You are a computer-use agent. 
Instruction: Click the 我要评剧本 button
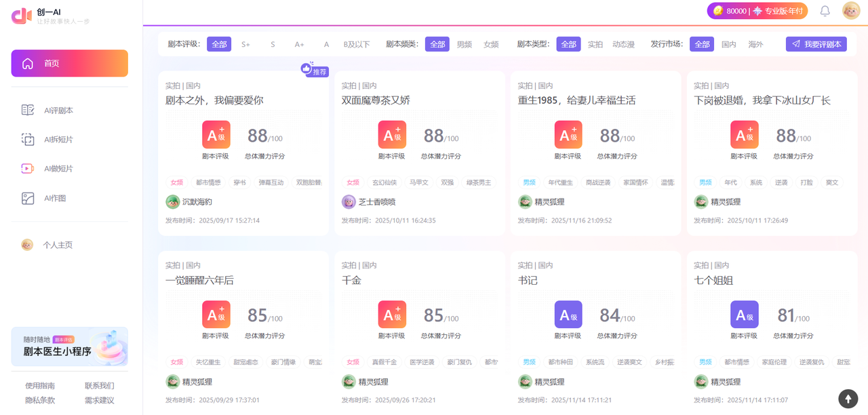pos(816,44)
